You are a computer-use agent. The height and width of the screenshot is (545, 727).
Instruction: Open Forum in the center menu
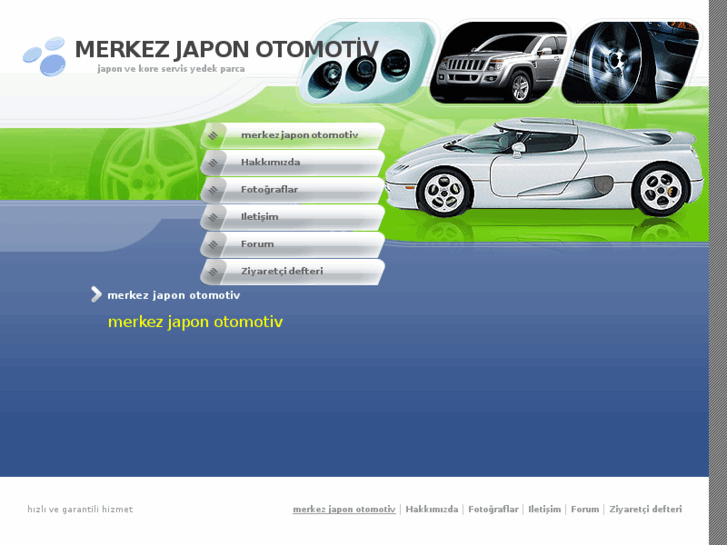click(293, 244)
